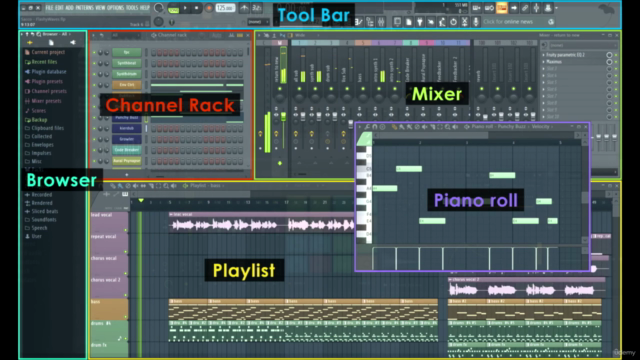This screenshot has height=360, width=640.
Task: Click the close-all-windows X icon in toolbar
Action: (464, 22)
